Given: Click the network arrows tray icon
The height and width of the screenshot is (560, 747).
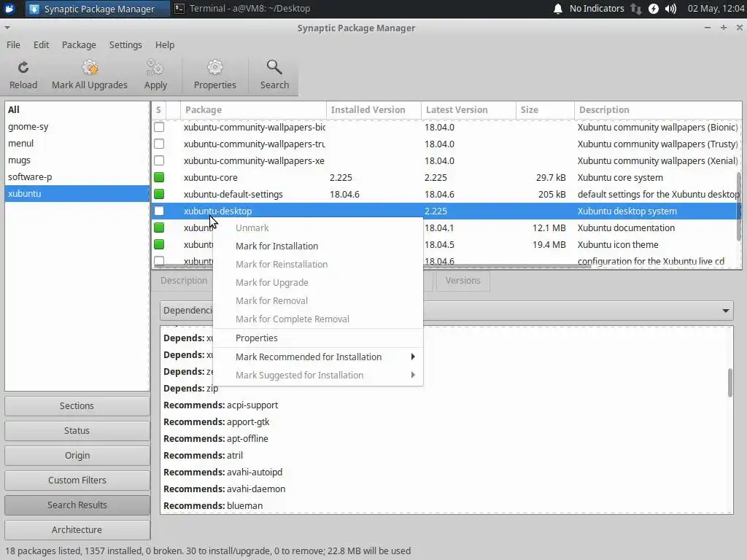Looking at the screenshot, I should pyautogui.click(x=635, y=9).
